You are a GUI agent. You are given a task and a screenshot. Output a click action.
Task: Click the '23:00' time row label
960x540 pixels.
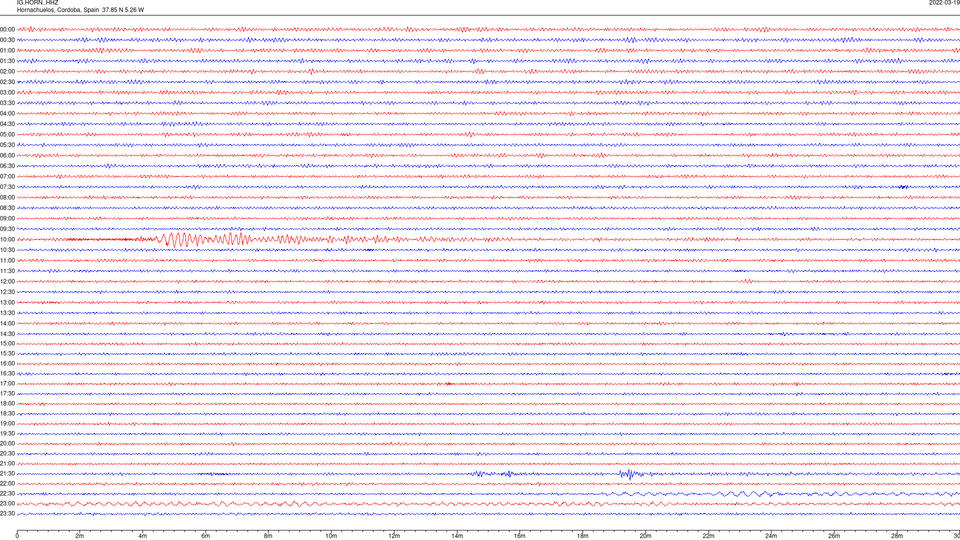[7, 504]
